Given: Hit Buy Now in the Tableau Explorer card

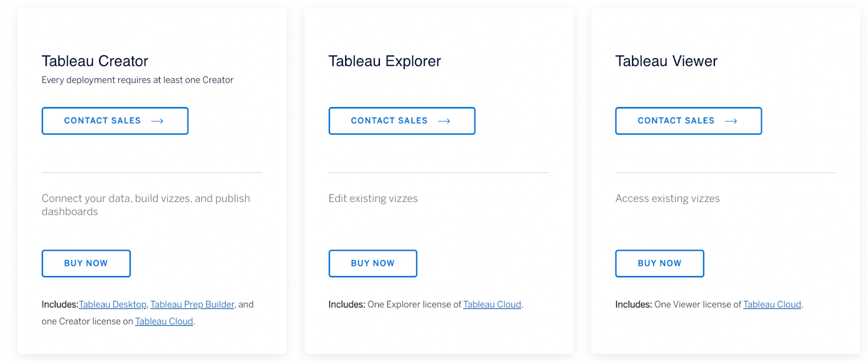Looking at the screenshot, I should coord(373,263).
